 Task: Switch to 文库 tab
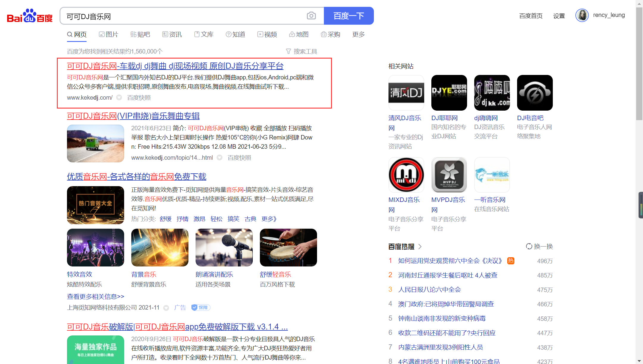[204, 34]
